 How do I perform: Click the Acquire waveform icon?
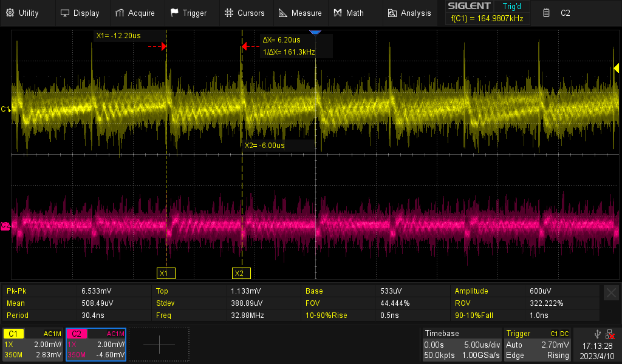point(120,13)
